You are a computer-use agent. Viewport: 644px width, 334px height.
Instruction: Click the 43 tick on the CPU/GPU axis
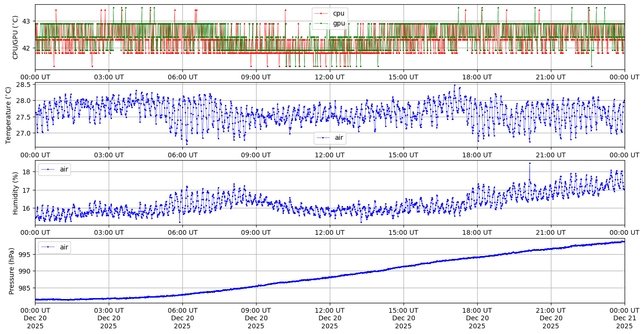26,21
